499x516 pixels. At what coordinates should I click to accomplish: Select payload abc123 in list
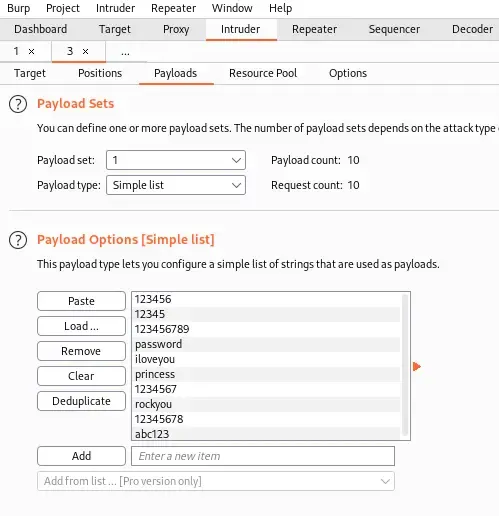266,434
